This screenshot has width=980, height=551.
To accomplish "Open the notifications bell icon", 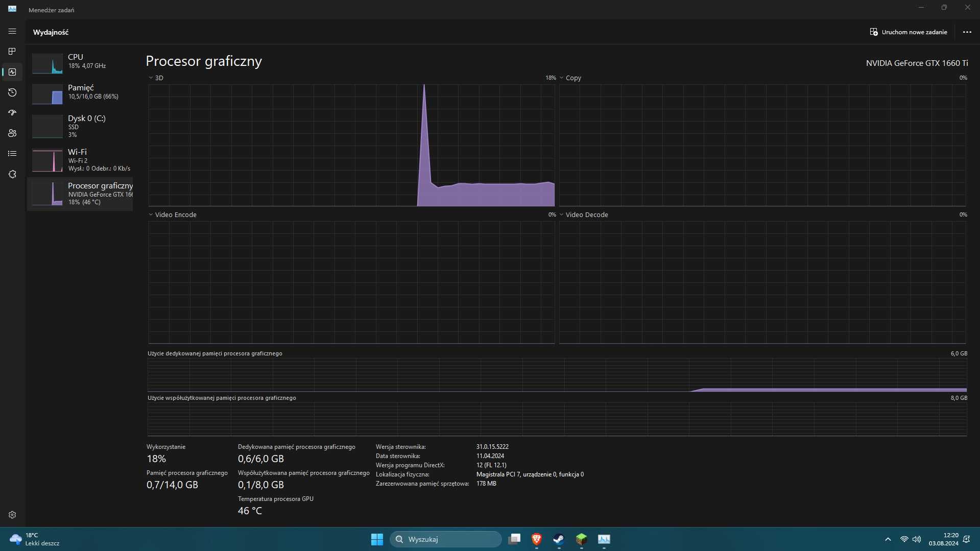I will [967, 539].
